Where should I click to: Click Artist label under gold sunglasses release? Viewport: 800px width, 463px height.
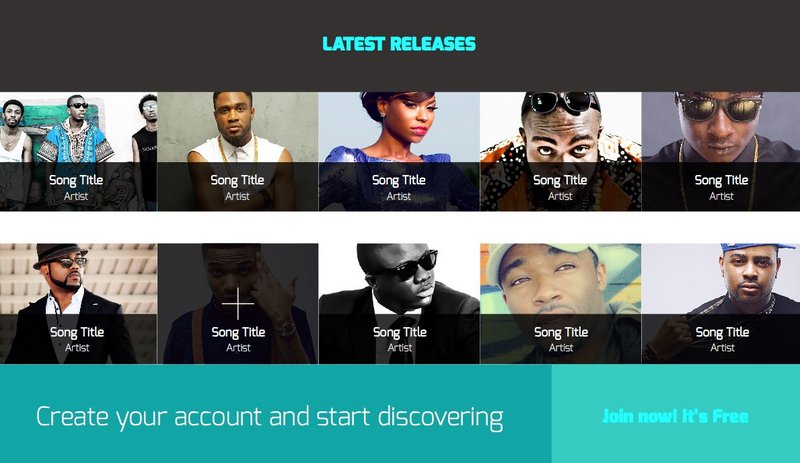721,196
